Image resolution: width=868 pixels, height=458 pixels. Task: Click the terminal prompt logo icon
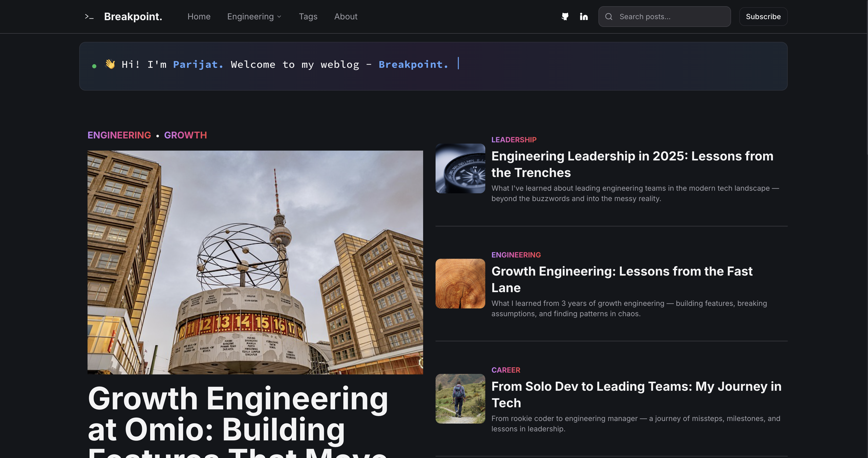[x=89, y=17]
